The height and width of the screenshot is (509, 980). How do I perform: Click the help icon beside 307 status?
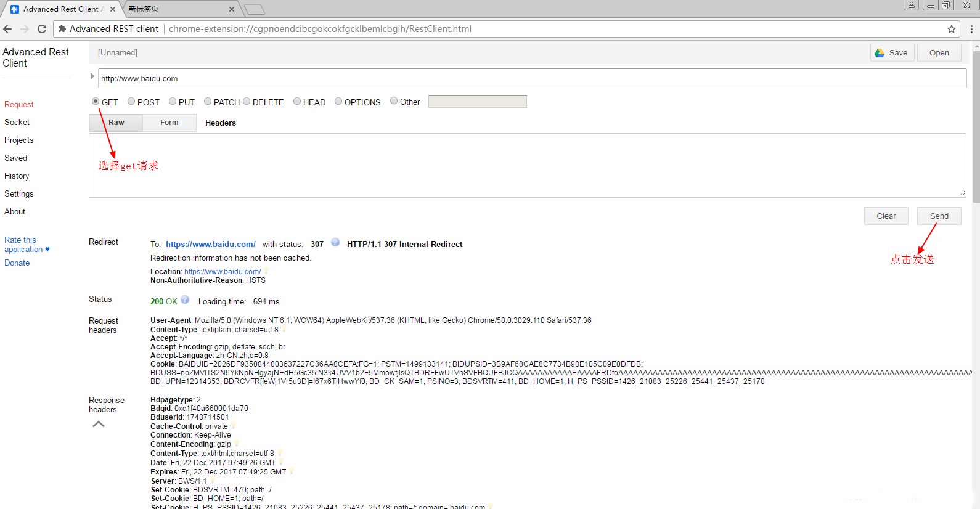335,243
